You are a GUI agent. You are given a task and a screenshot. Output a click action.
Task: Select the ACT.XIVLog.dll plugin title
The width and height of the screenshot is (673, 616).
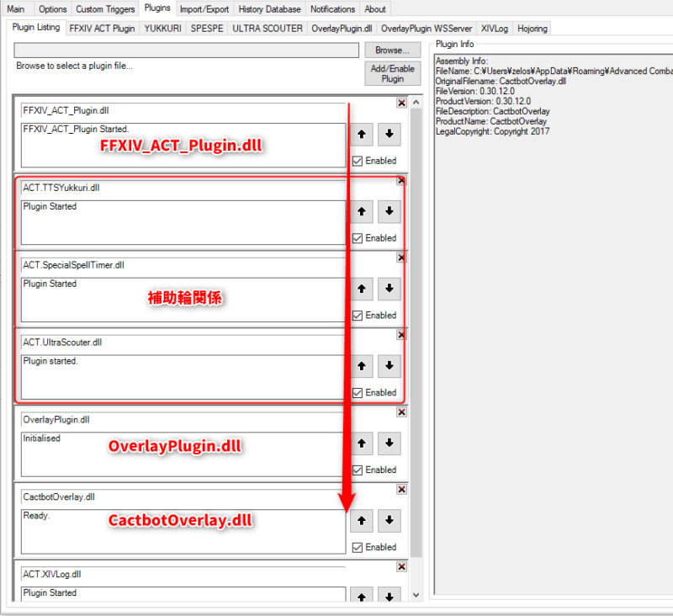[x=52, y=574]
